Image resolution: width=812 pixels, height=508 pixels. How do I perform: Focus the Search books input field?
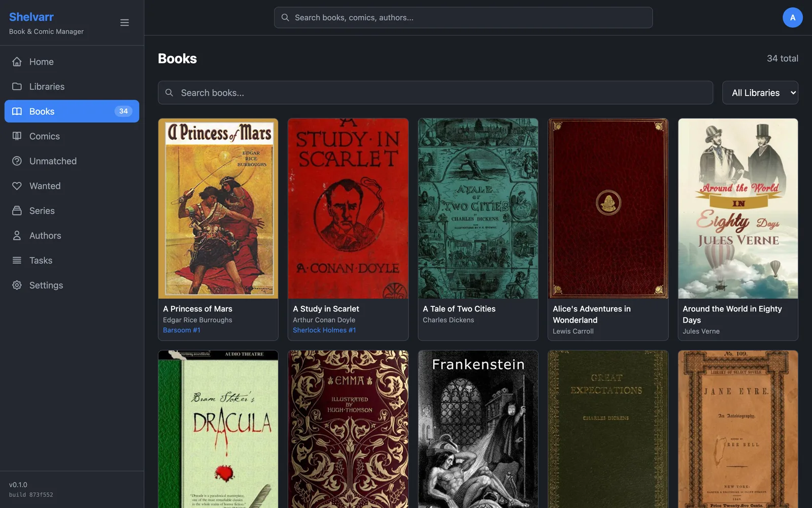(435, 93)
